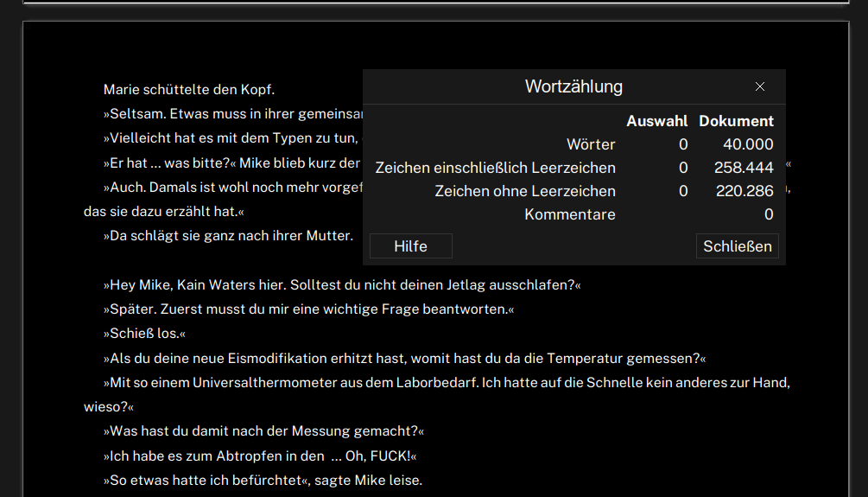This screenshot has height=497, width=868.
Task: Click the Wortzählung dialog title bar
Action: [x=573, y=86]
